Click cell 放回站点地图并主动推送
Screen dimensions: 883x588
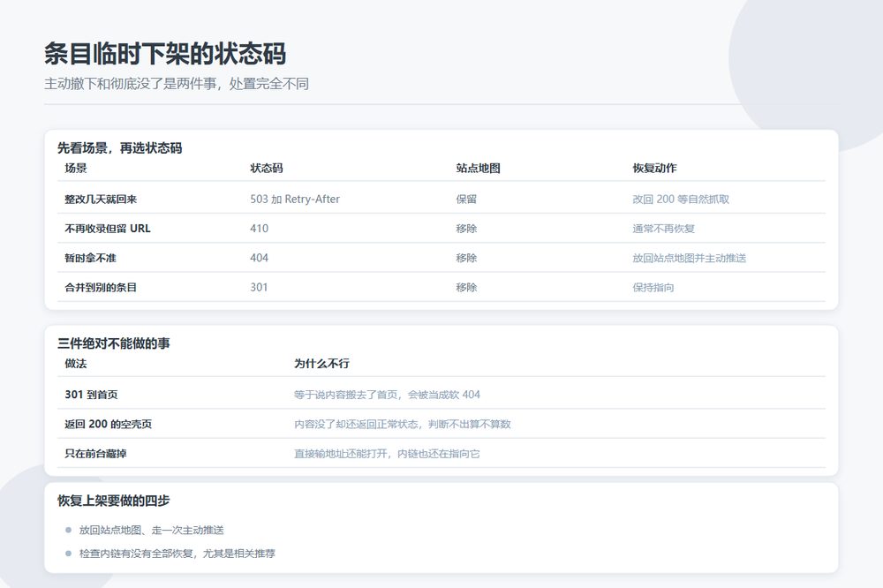[690, 258]
